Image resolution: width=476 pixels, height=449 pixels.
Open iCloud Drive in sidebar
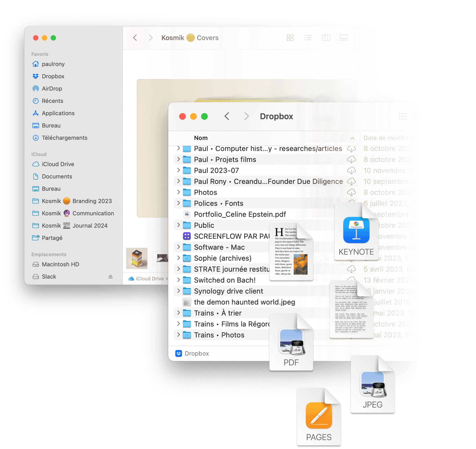pyautogui.click(x=58, y=164)
